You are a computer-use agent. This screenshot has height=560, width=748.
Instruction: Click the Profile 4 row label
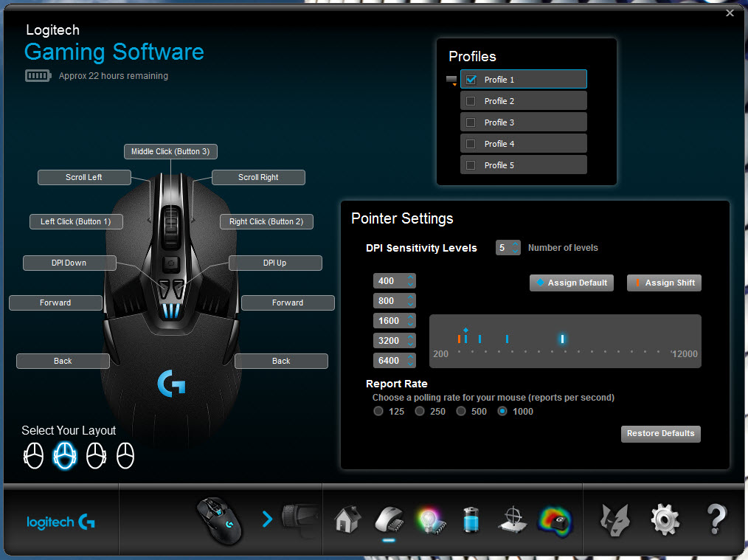click(499, 144)
